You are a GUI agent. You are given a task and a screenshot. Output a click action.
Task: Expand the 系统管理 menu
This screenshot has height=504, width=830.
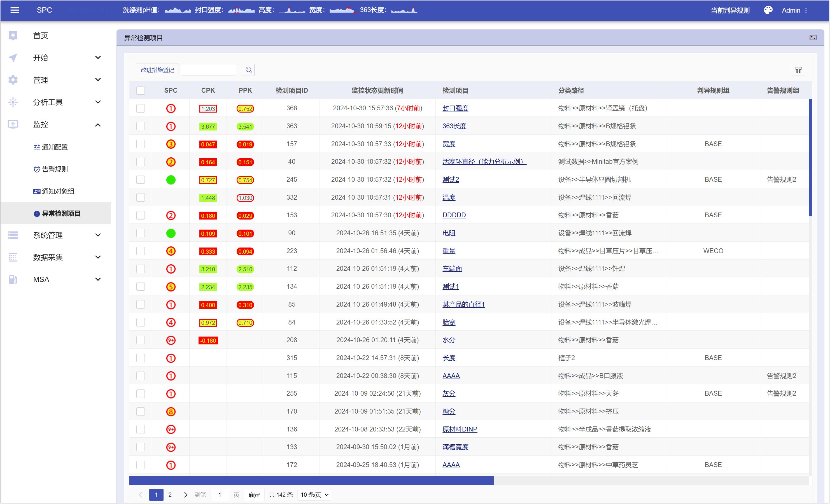coord(56,235)
